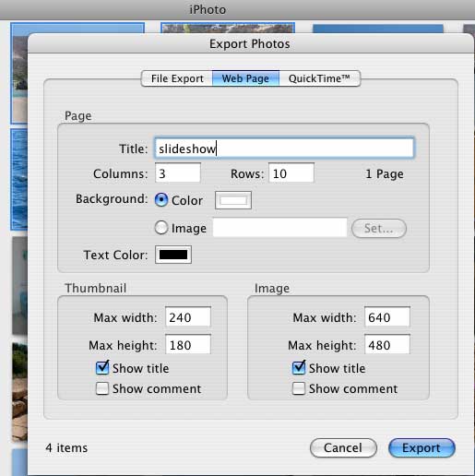Edit the Image Max width field
The width and height of the screenshot is (475, 476).
tap(387, 316)
